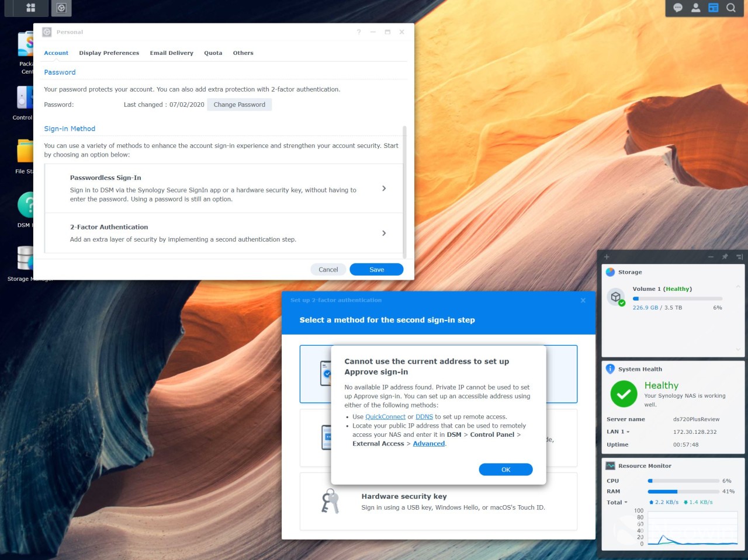Switch to the Others tab
Viewport: 748px width, 560px height.
tap(243, 53)
